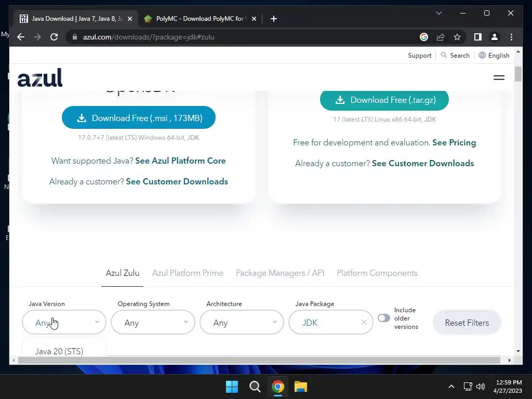Open the Java Version dropdown
Viewport: 532px width, 399px height.
[x=64, y=322]
